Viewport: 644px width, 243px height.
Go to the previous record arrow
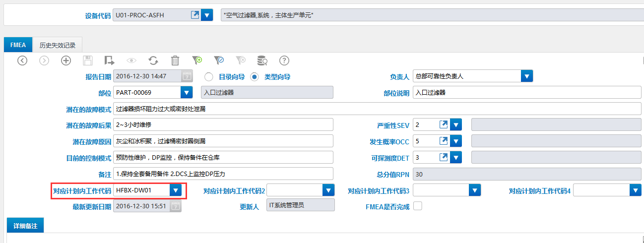22,61
